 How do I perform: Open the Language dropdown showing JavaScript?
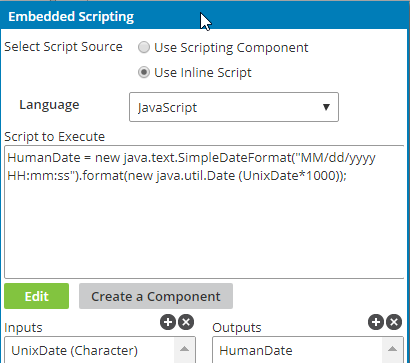point(234,107)
